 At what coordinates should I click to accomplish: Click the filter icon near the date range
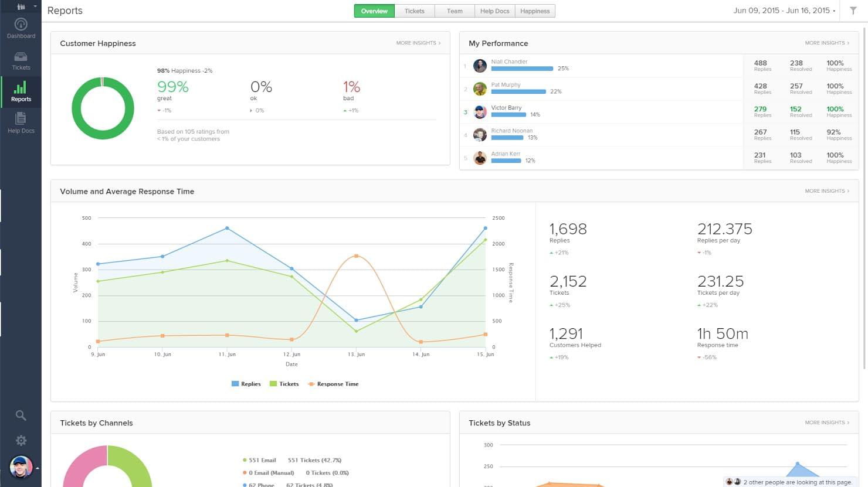coord(853,10)
